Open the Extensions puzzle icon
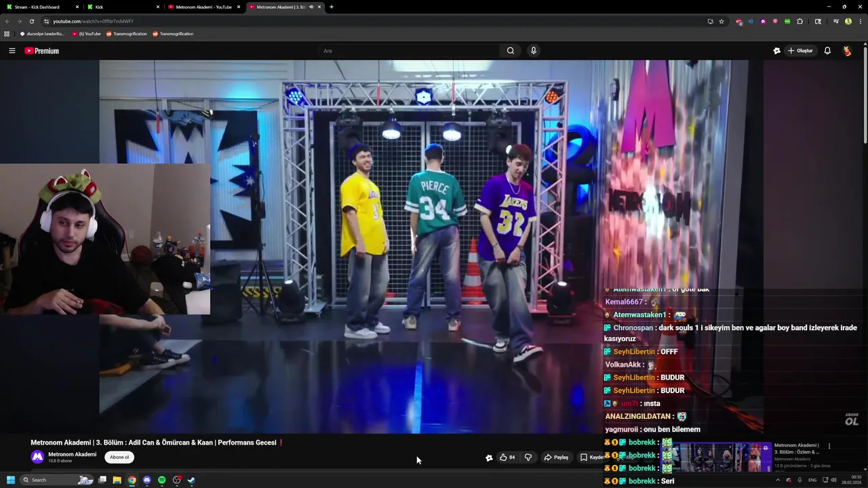 (x=800, y=21)
